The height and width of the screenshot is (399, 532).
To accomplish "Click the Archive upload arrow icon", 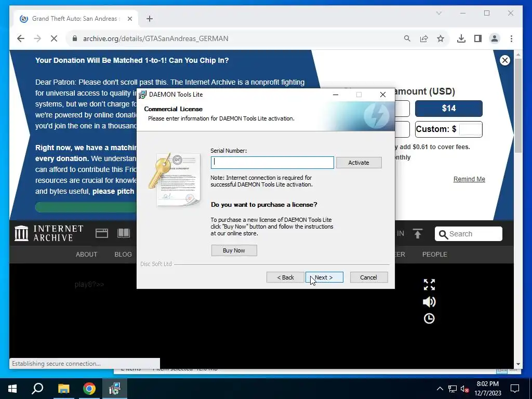I will pos(417,233).
